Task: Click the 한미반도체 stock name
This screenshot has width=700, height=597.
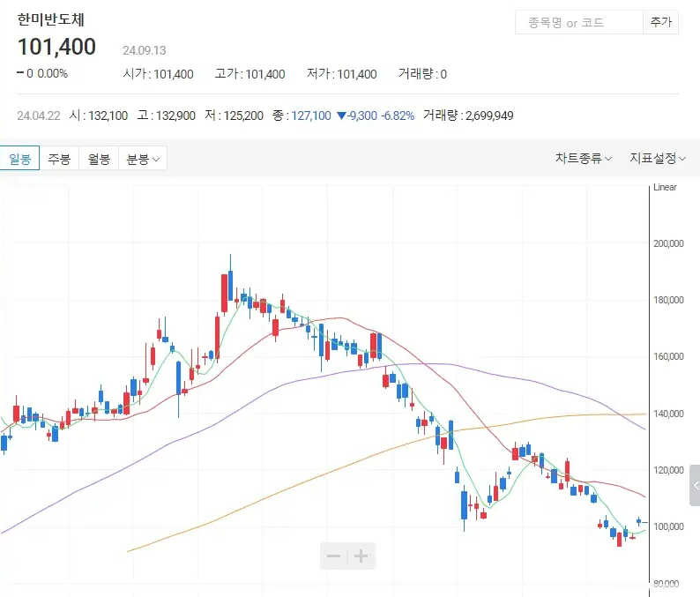Action: (50, 19)
